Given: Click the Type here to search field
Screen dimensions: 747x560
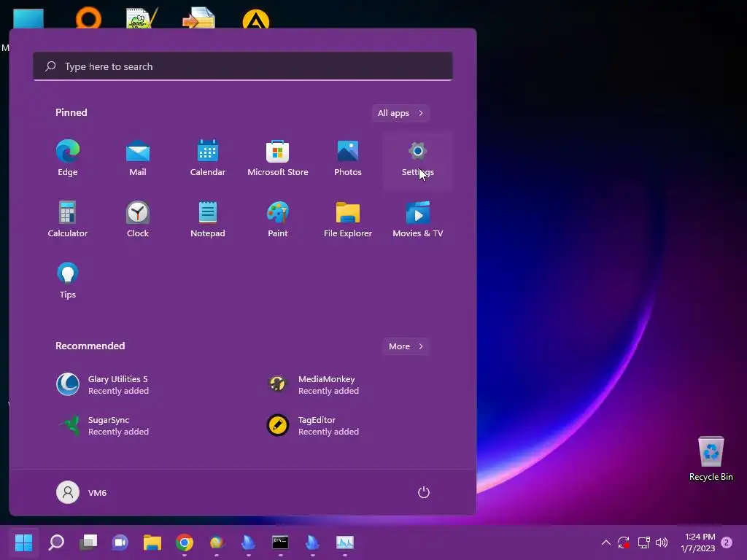Looking at the screenshot, I should coord(243,66).
